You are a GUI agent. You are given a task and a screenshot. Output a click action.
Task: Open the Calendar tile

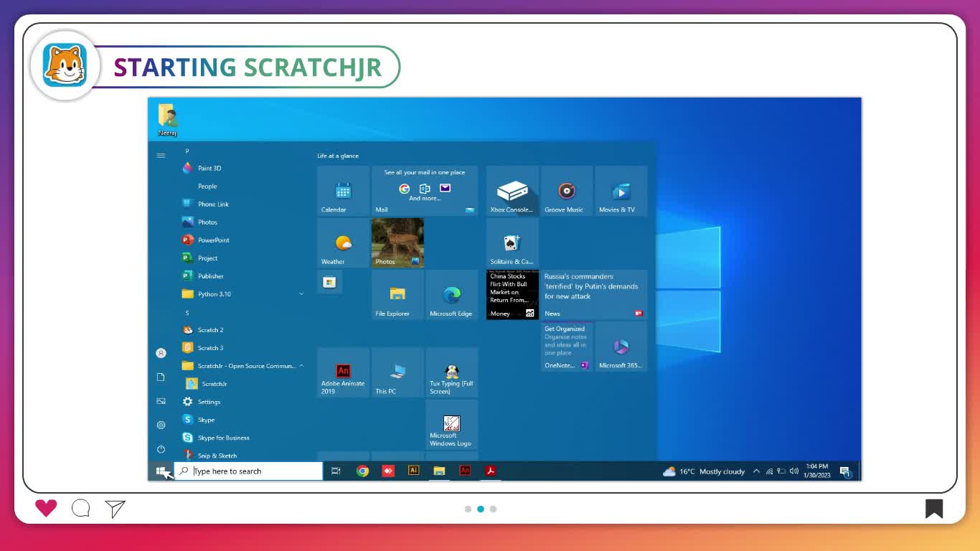343,191
